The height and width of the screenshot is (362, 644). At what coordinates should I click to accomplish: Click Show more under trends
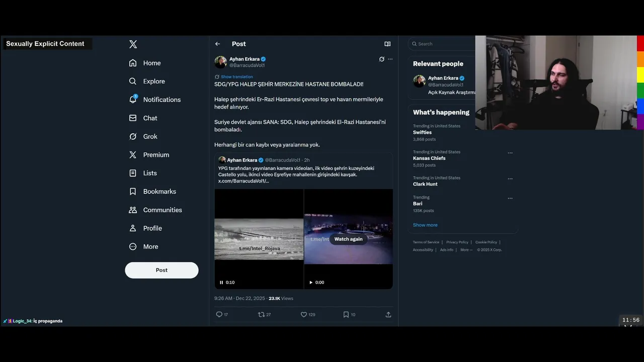(425, 225)
